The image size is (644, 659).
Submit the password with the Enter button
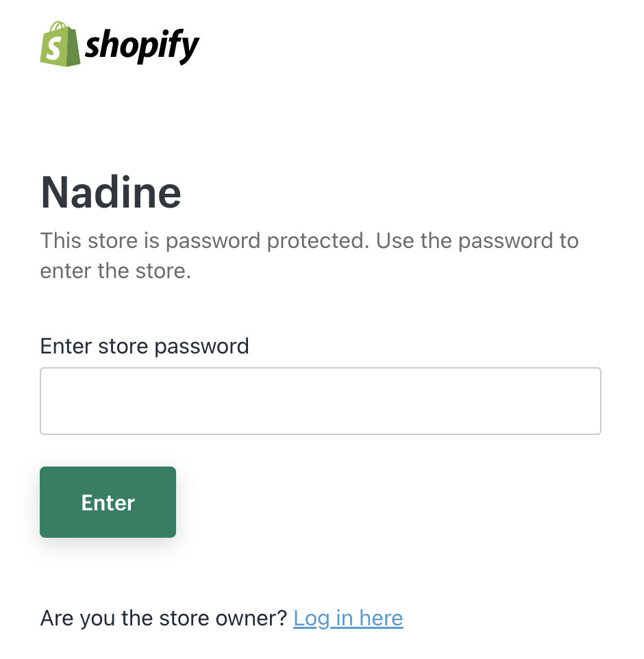click(x=108, y=502)
